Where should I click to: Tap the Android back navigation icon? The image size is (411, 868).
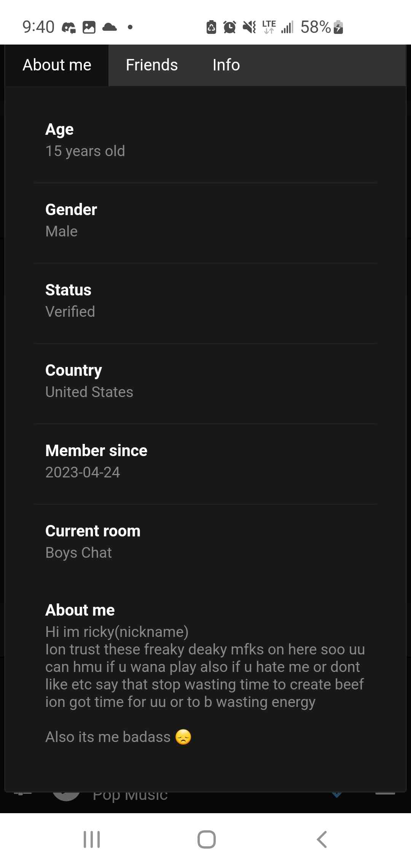point(322,839)
